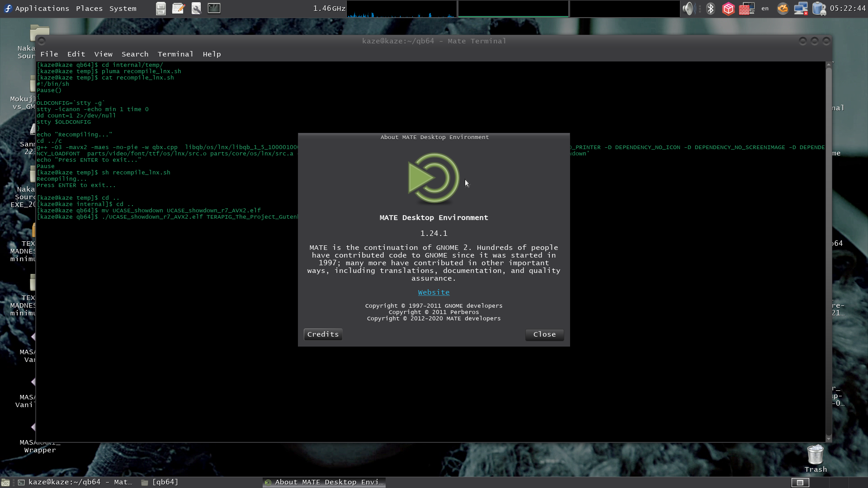Viewport: 868px width, 488px height.
Task: Click terminal line 'mv UCASE_showdown UCASE_showdown_r7_AVX2.elf'
Action: coord(181,211)
